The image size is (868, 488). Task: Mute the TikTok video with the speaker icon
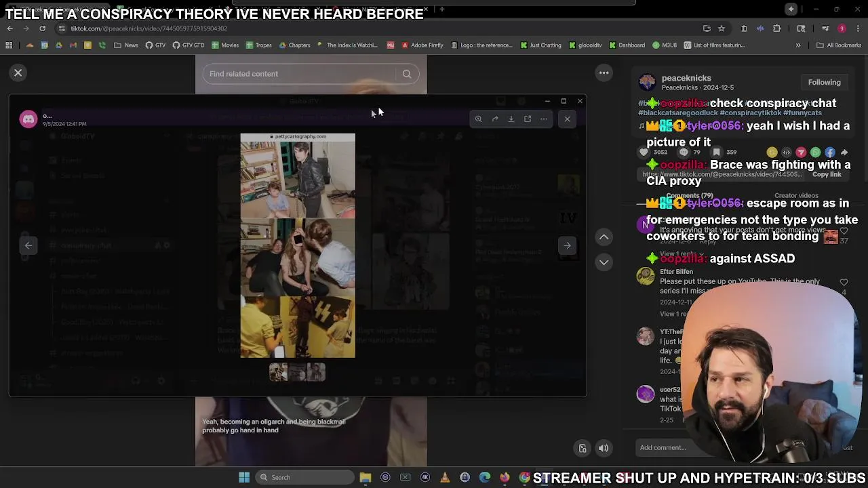(x=604, y=448)
